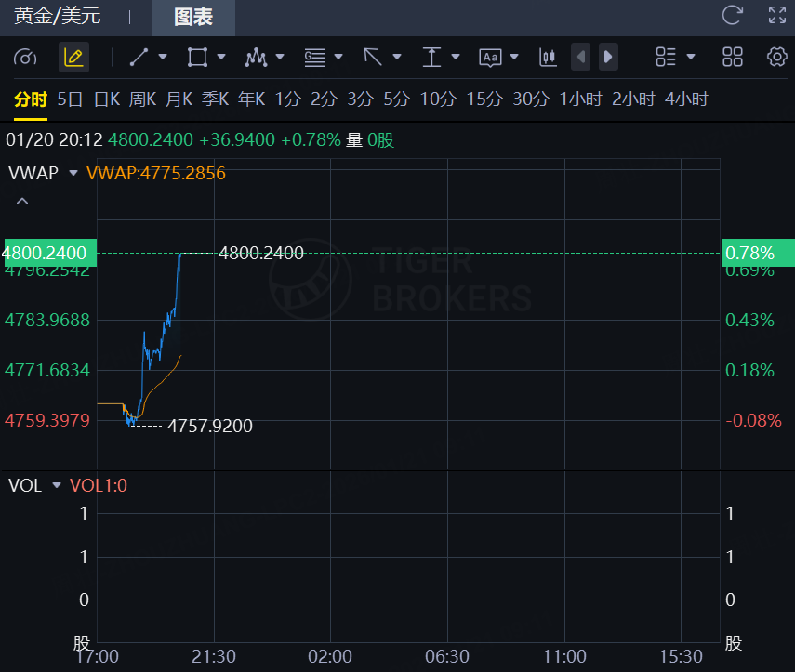795x672 pixels.
Task: Click the refresh chart icon
Action: 733,15
